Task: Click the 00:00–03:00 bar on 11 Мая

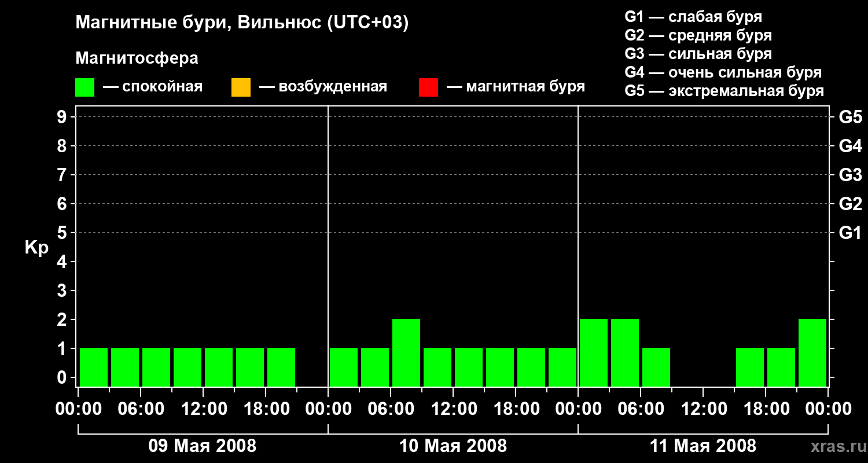Action: pos(594,352)
